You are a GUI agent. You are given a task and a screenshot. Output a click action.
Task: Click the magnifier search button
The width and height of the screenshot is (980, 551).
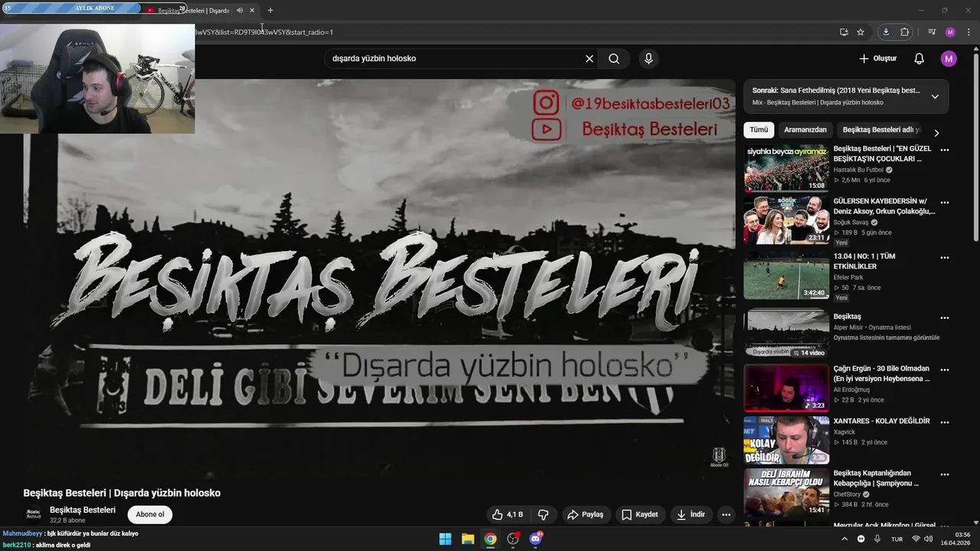click(x=614, y=58)
